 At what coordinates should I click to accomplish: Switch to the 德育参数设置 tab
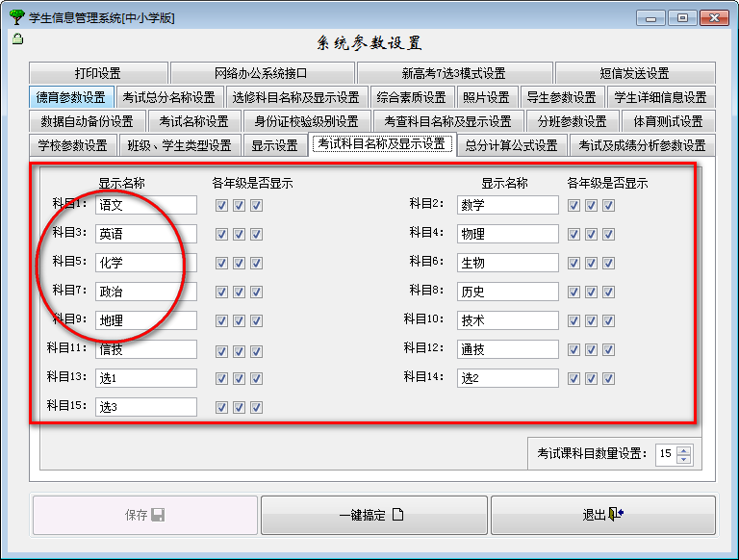point(71,97)
